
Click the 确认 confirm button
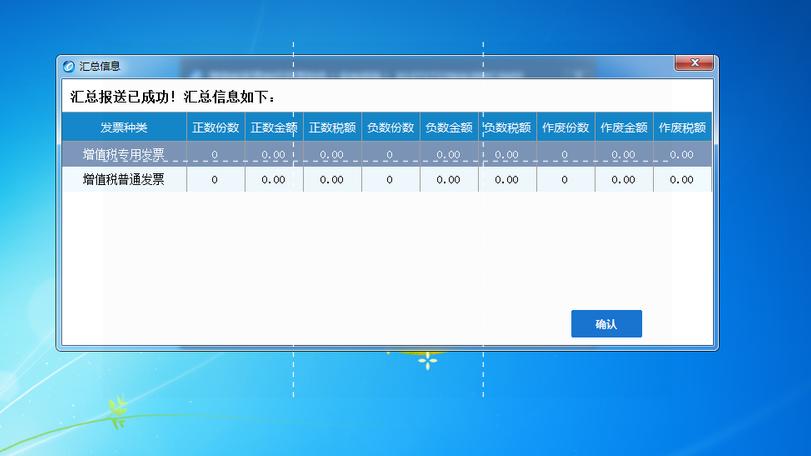point(606,324)
